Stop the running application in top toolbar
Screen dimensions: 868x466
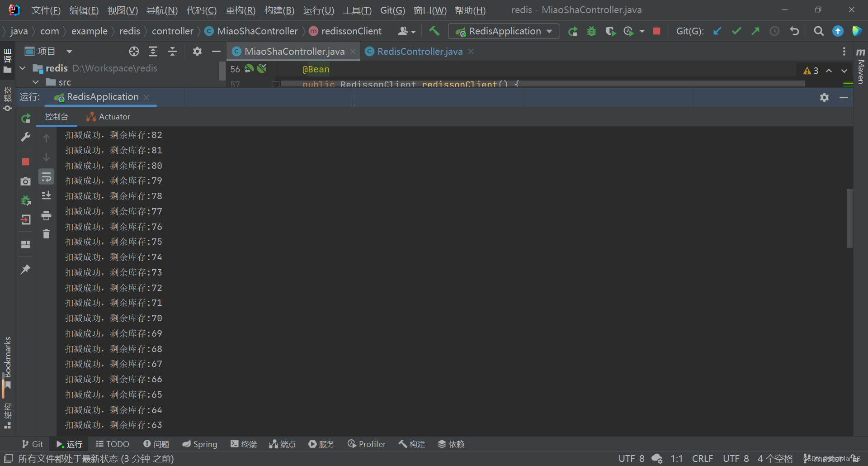(657, 31)
